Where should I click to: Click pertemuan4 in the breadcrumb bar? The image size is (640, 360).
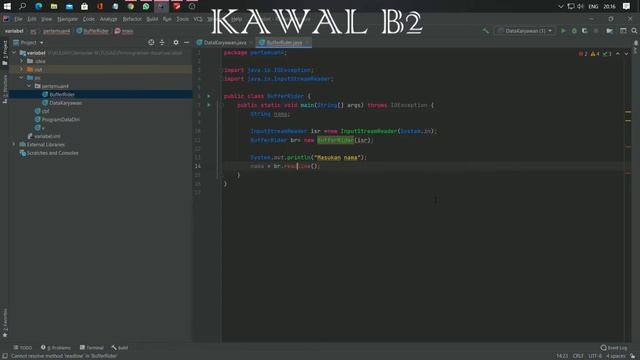(x=56, y=31)
